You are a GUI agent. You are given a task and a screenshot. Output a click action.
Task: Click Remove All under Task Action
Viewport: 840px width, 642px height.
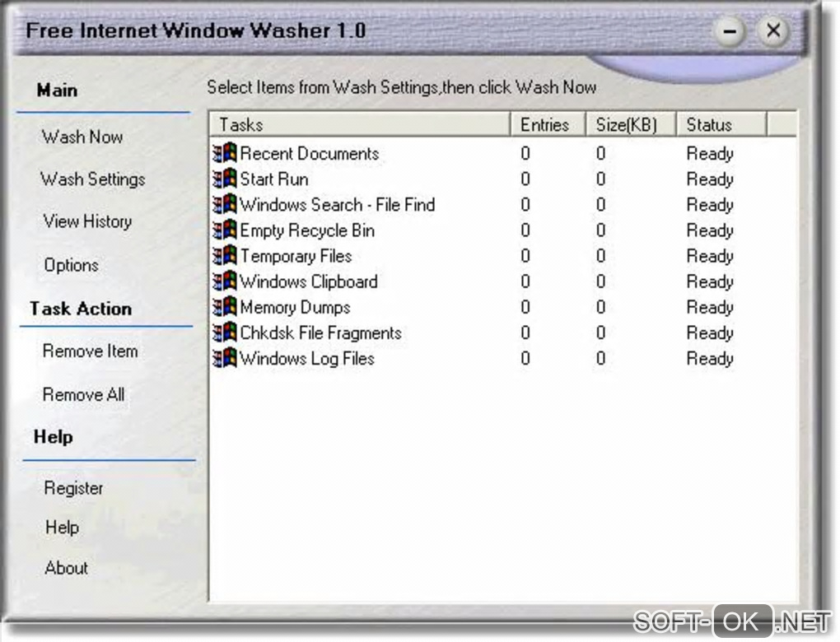coord(83,394)
